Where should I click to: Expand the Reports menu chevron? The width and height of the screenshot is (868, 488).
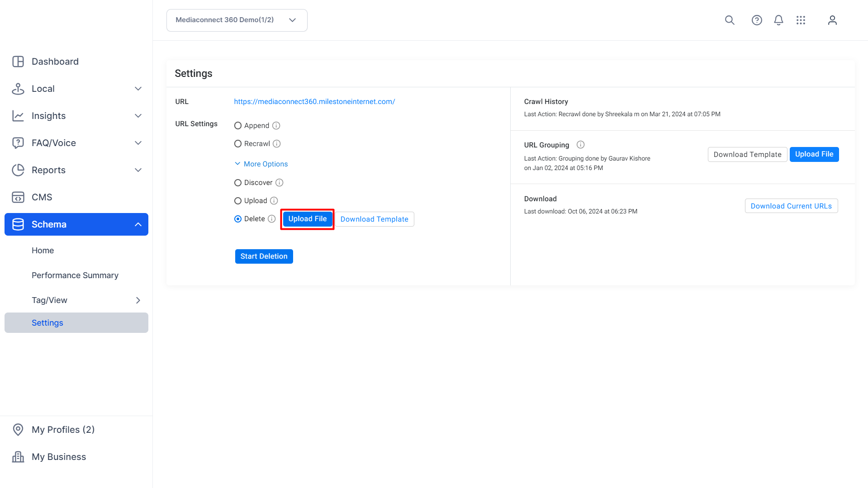[138, 170]
